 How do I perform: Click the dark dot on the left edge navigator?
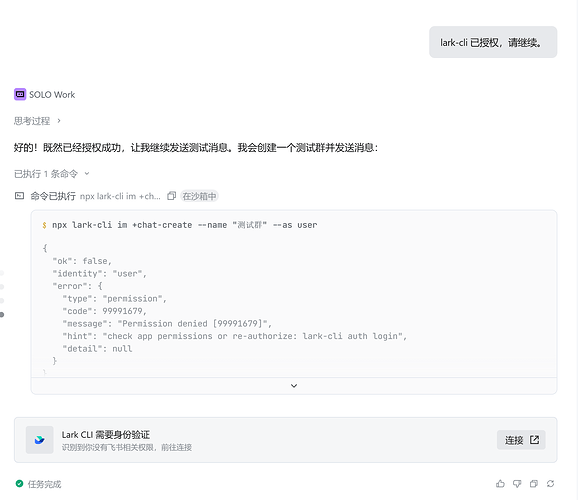click(x=2, y=315)
